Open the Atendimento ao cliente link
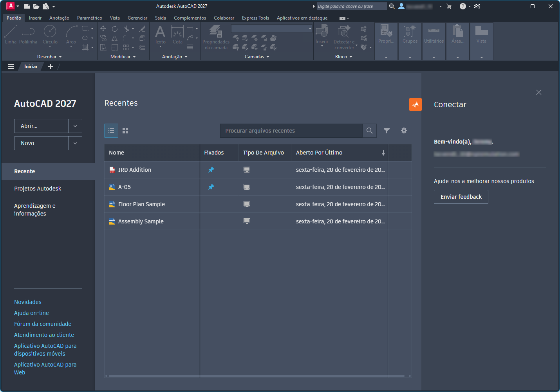Viewport: 560px width, 392px height. 44,335
